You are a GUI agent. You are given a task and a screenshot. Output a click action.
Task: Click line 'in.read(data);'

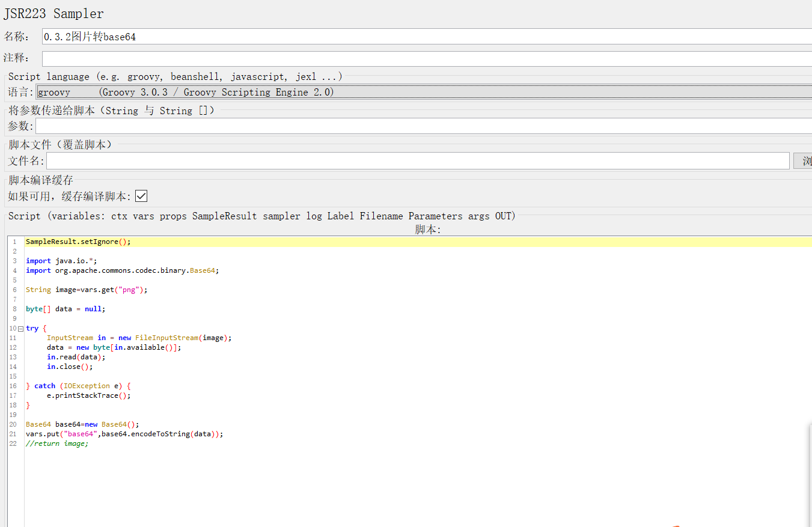(x=76, y=357)
